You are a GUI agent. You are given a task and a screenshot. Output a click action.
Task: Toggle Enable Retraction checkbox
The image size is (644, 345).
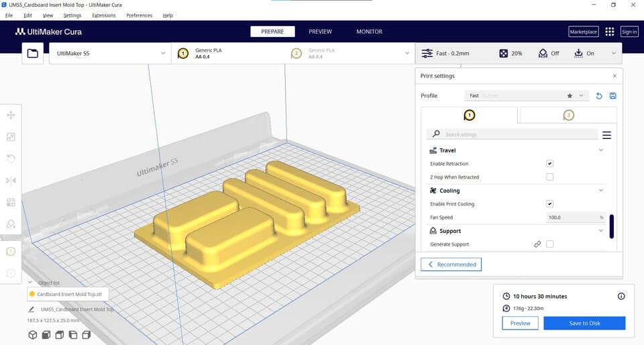[x=549, y=164]
